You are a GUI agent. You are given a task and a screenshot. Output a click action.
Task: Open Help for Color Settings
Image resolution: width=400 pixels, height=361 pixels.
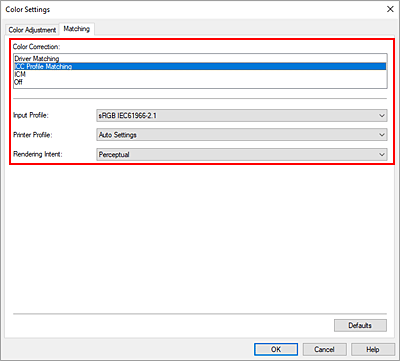point(373,349)
